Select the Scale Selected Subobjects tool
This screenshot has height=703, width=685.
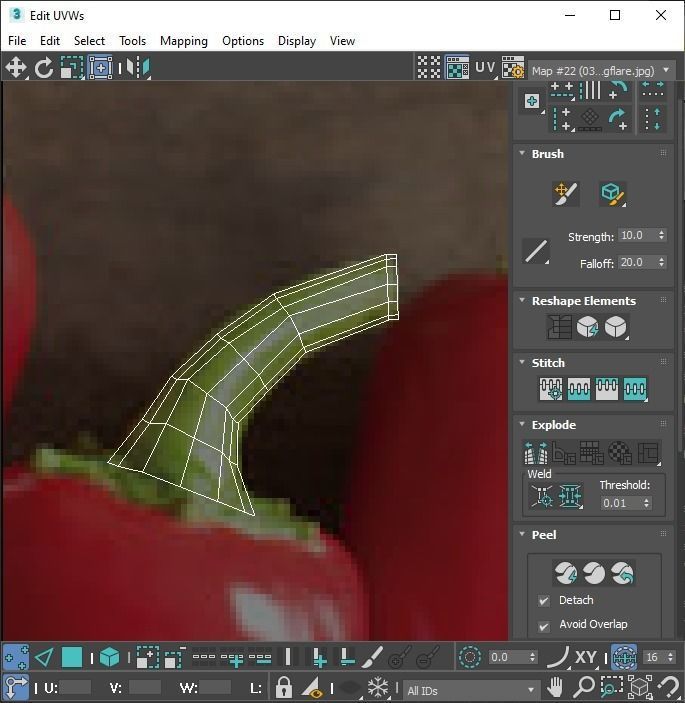(72, 68)
